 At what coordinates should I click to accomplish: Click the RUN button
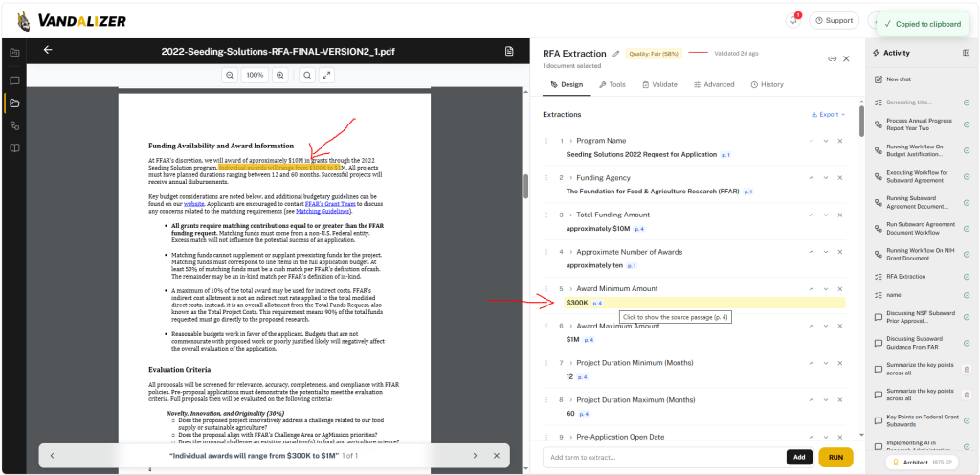click(835, 457)
